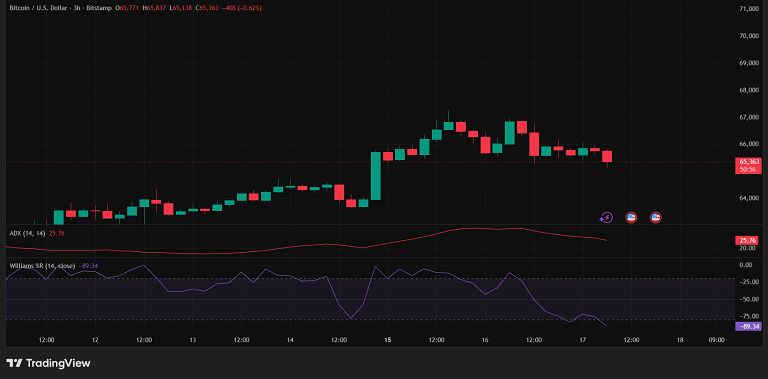This screenshot has width=768, height=379.
Task: Click the 16 date label on time axis
Action: coord(485,340)
